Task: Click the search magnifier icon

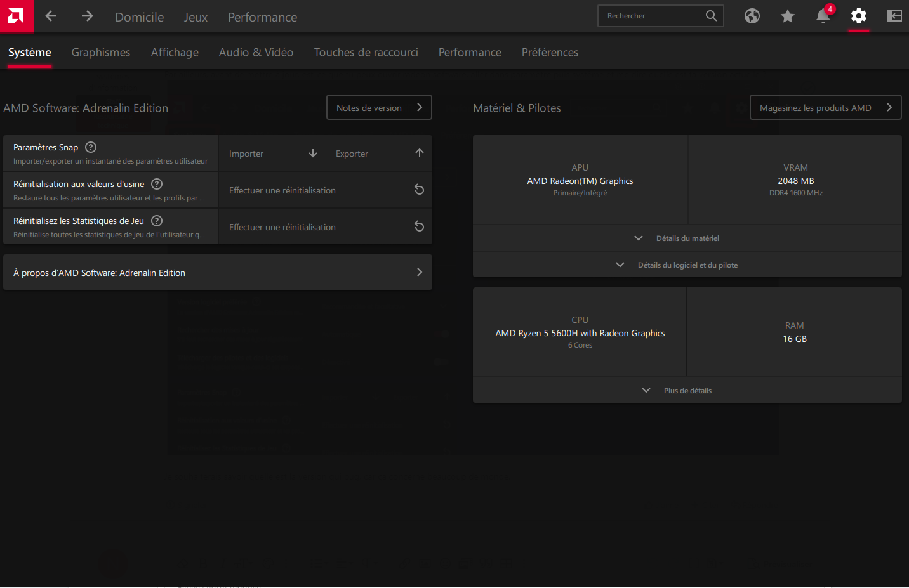Action: click(x=712, y=16)
